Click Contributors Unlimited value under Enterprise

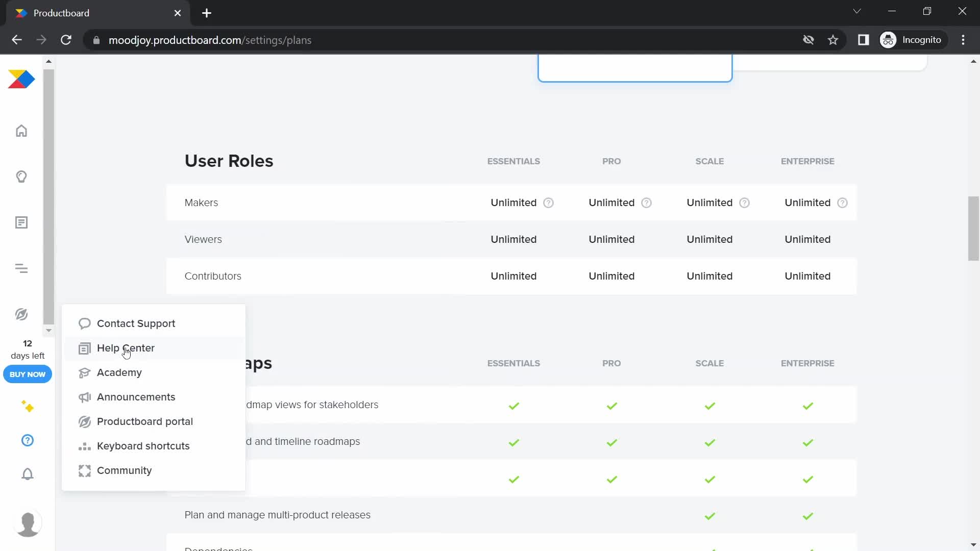tap(807, 277)
